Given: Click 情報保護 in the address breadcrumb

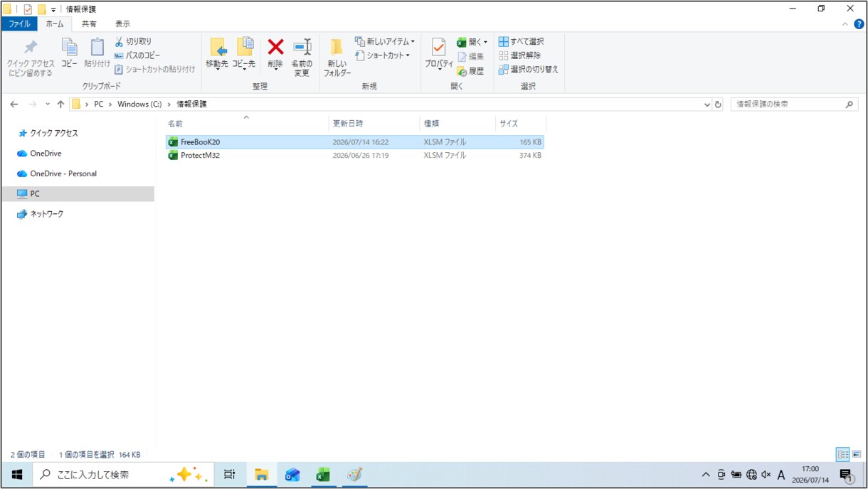Looking at the screenshot, I should click(191, 104).
